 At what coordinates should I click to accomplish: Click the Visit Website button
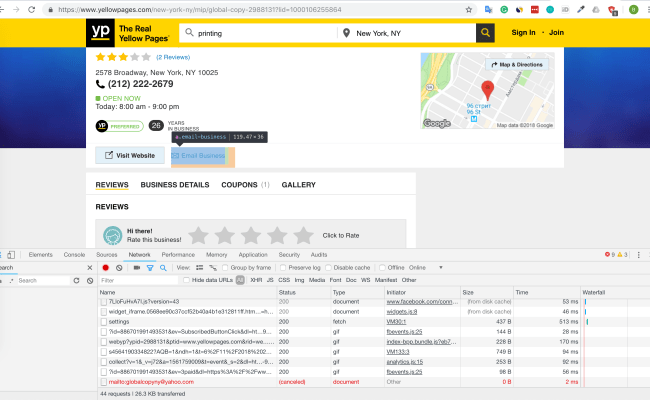point(130,155)
